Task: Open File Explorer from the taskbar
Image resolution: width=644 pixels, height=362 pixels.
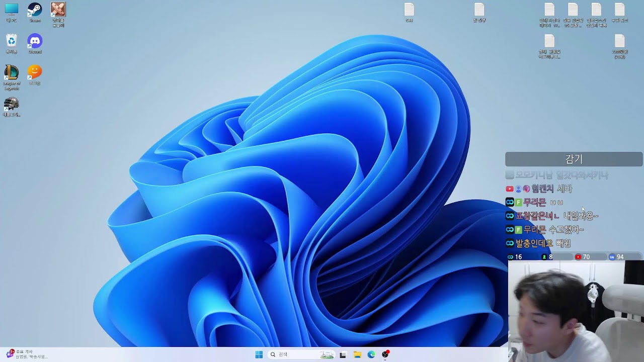Action: 357,354
